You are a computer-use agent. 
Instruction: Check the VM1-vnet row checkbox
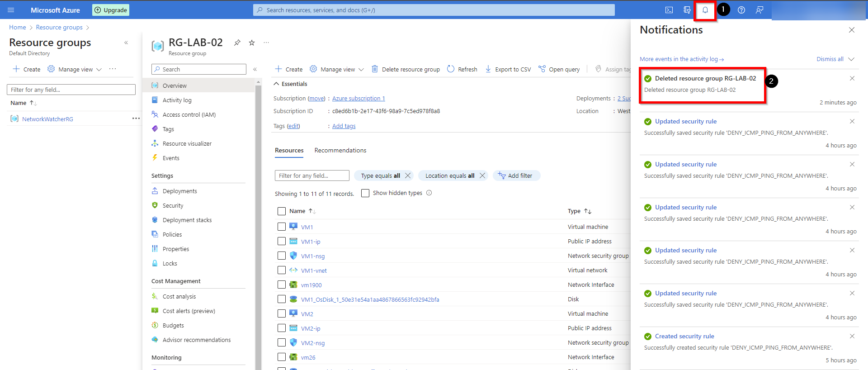tap(282, 270)
